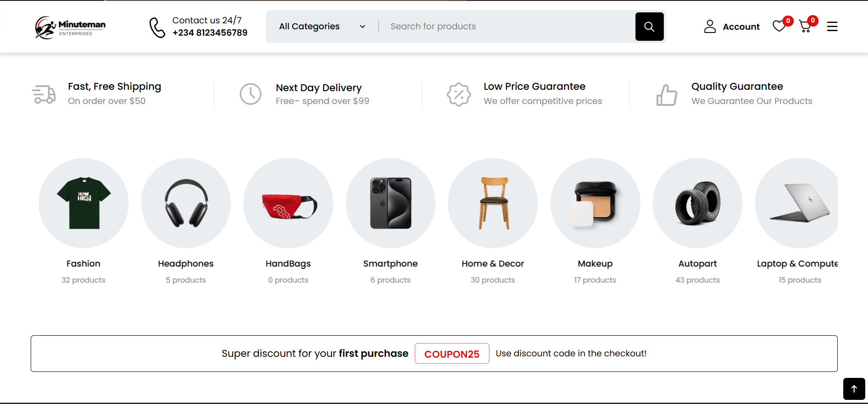Click the Next Day Delivery clock icon

[x=250, y=94]
